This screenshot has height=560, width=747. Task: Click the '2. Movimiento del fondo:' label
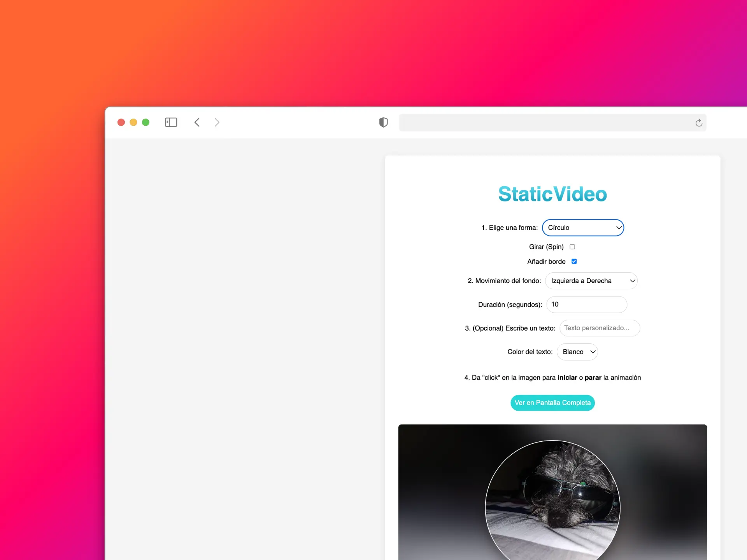click(x=504, y=281)
